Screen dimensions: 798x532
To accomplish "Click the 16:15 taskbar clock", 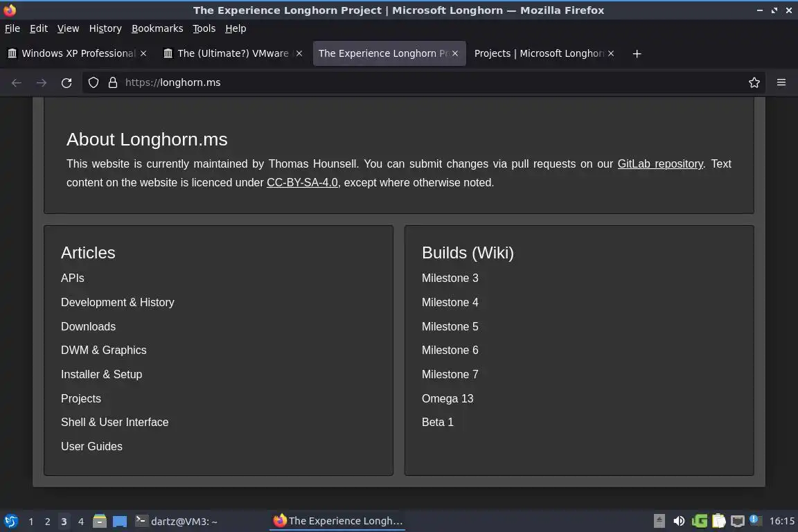I will point(781,521).
